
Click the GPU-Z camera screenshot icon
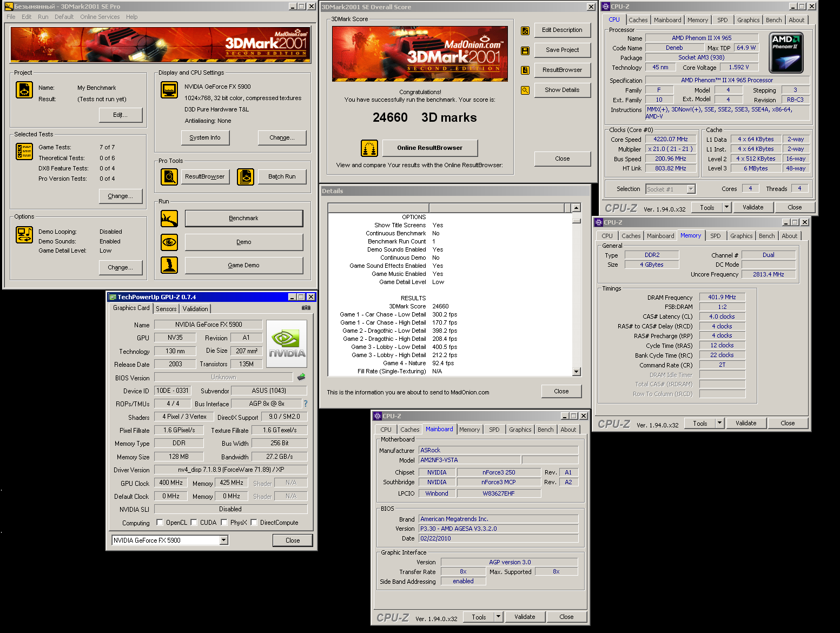pos(306,308)
